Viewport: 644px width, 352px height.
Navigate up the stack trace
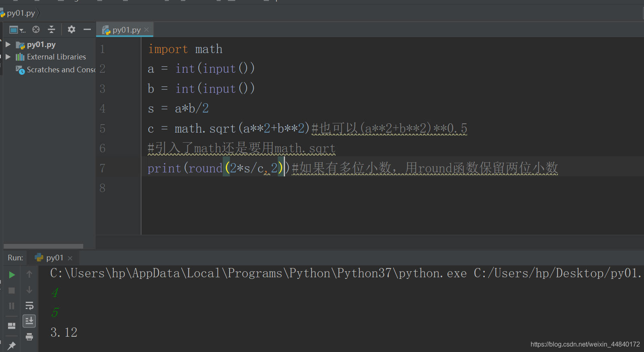(x=29, y=274)
